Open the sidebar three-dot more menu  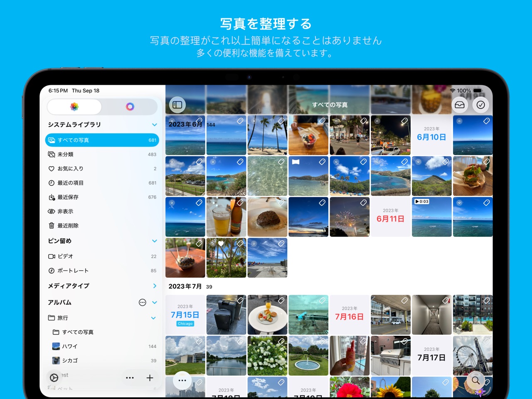(x=130, y=377)
